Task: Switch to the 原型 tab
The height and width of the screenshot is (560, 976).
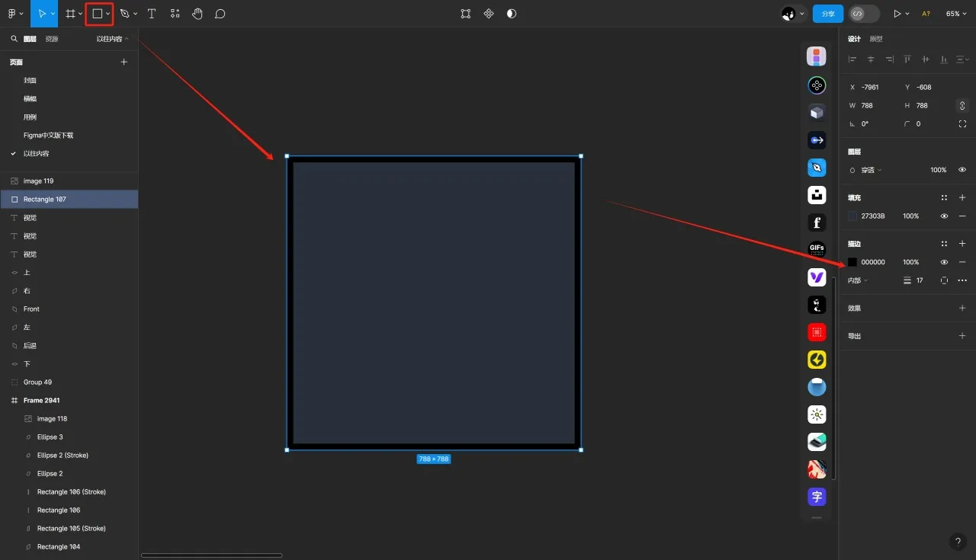Action: (x=876, y=39)
